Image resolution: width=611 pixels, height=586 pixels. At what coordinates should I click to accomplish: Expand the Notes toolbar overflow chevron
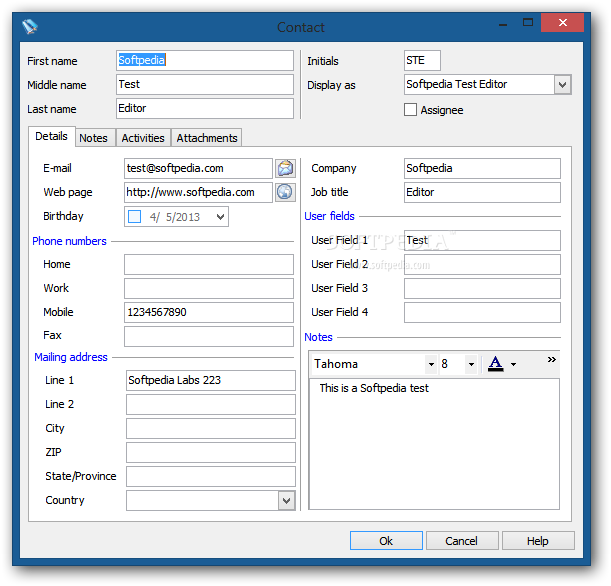click(x=551, y=359)
